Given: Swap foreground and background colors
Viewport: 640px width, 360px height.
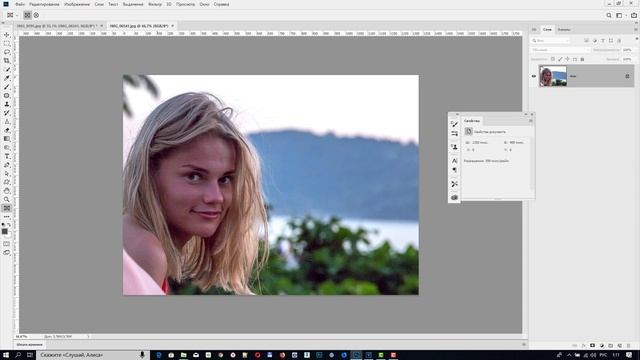Looking at the screenshot, I should [9, 224].
